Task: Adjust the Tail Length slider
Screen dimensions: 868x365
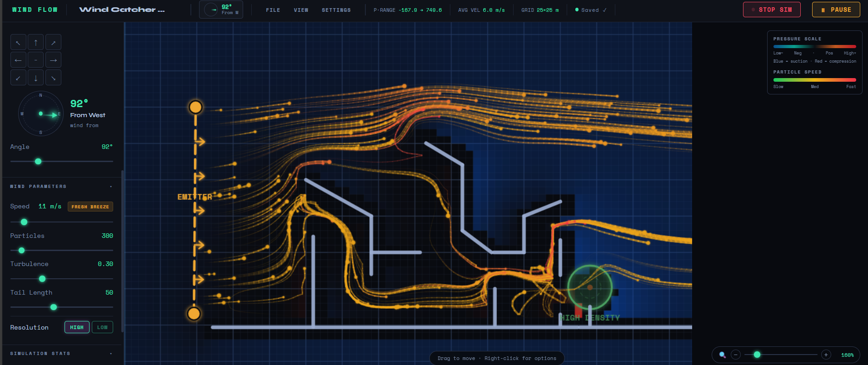Action: pos(62,307)
